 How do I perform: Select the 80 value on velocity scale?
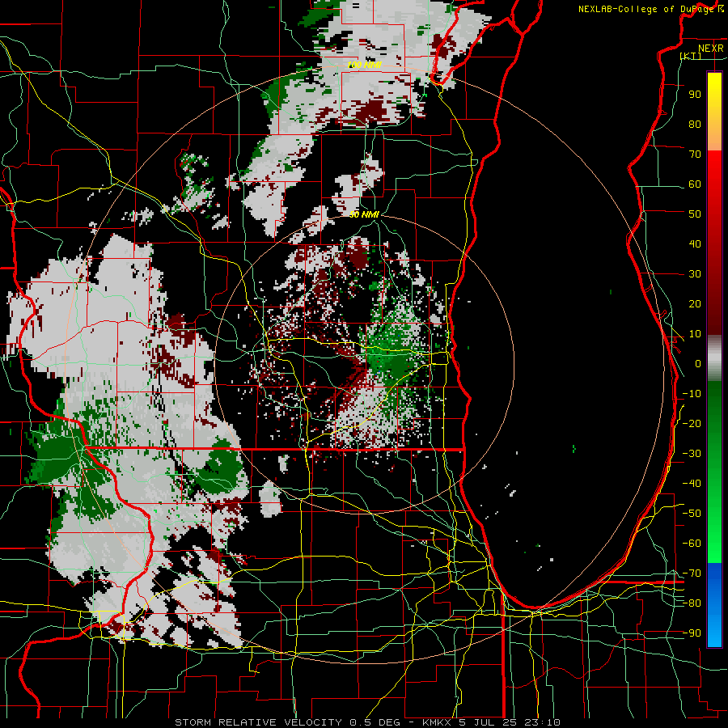[x=695, y=125]
